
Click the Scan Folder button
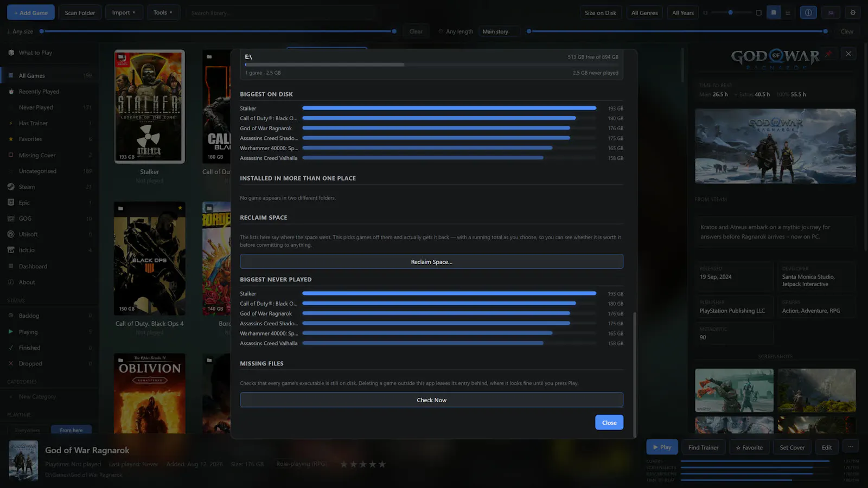80,12
